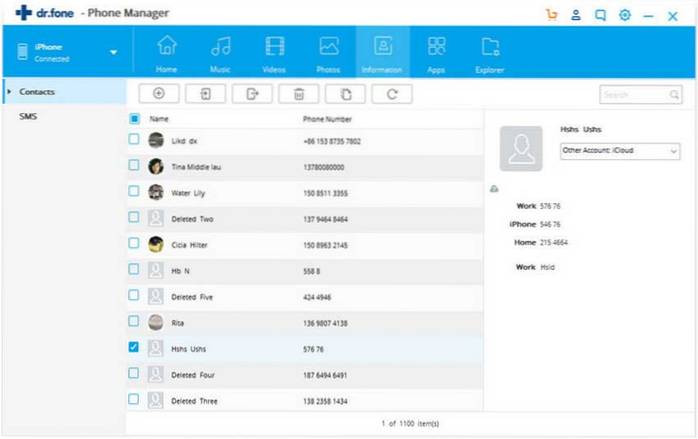Check the Water Lily contact checkbox
The image size is (698, 439).
click(x=135, y=191)
